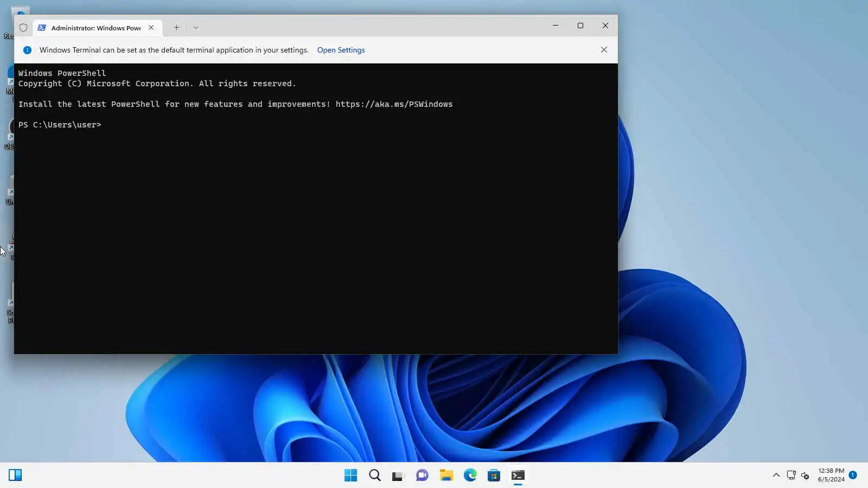Viewport: 868px width, 488px height.
Task: Click the shield icon beside the terminal tab
Action: (x=23, y=28)
